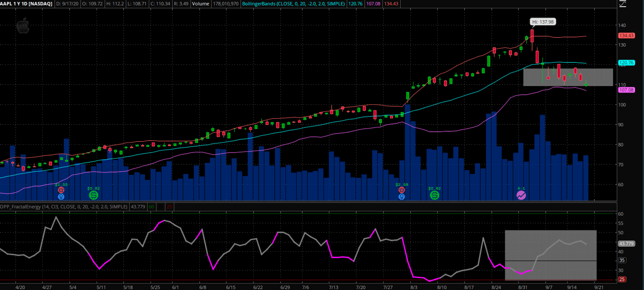Click the 5/25 date on the time axis
Viewport: 644px width, 290px height.
[x=155, y=287]
